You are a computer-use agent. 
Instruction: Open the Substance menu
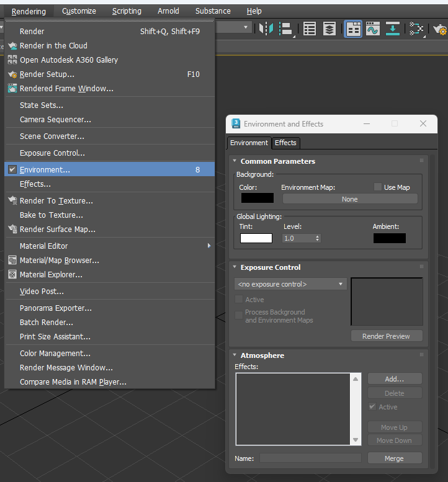213,11
